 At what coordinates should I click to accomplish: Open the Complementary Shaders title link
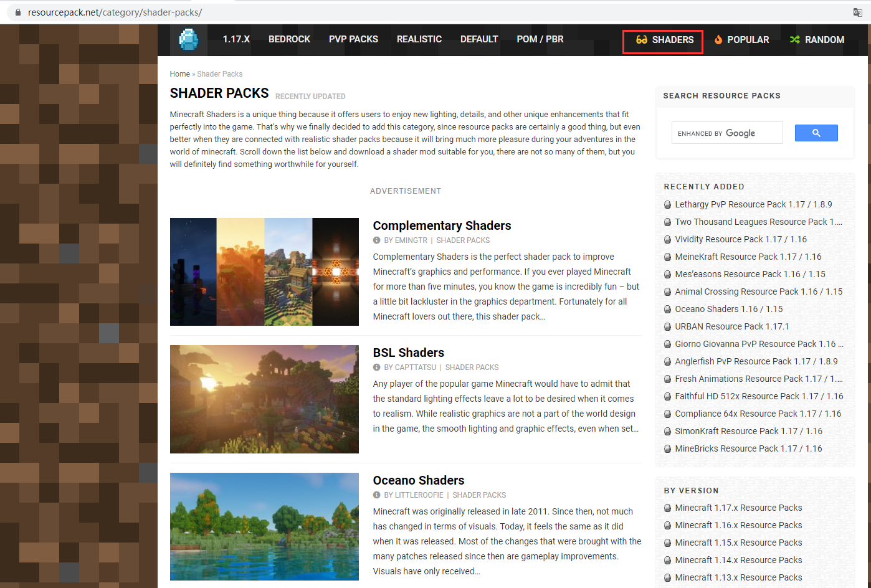point(442,225)
